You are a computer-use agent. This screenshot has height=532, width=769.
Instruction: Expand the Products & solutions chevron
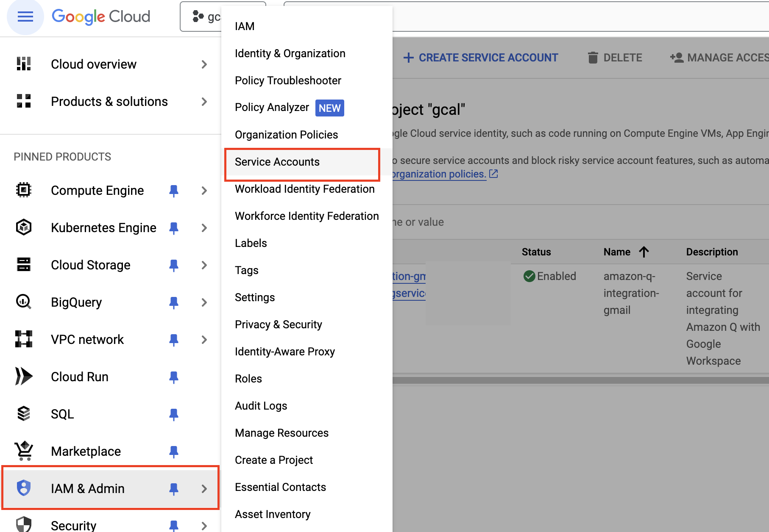[x=204, y=102]
